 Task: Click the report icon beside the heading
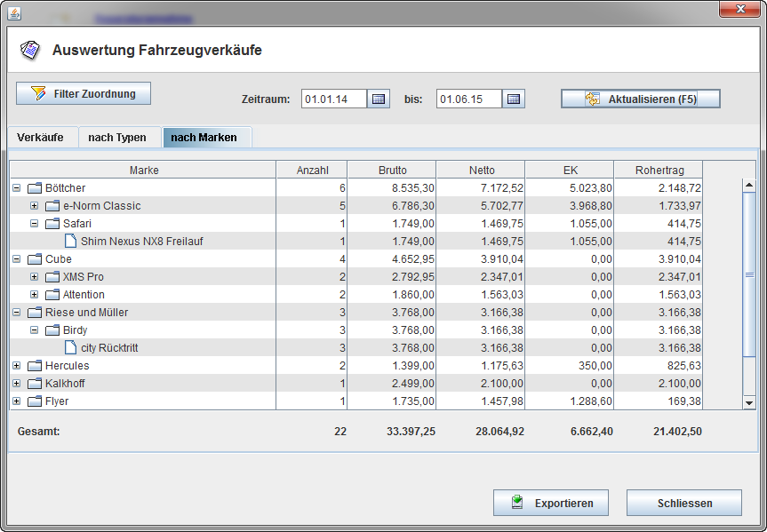[30, 50]
